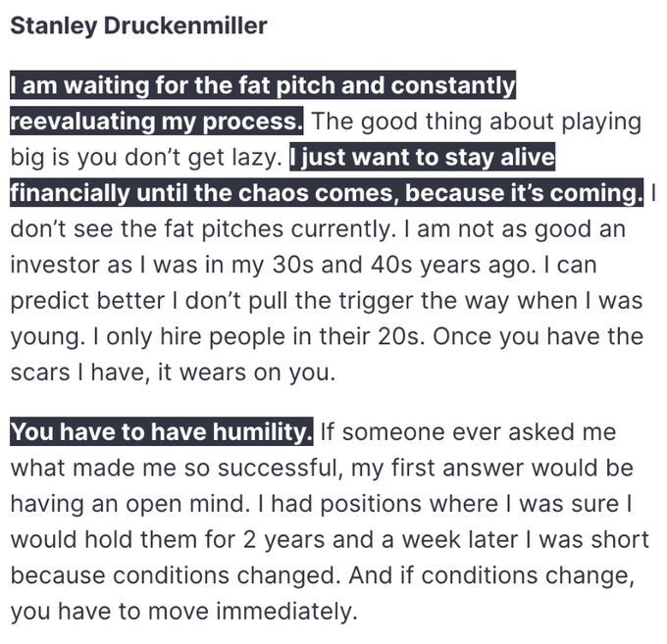
Task: Click highlighted text "I just want to stay alive"
Action: point(422,157)
